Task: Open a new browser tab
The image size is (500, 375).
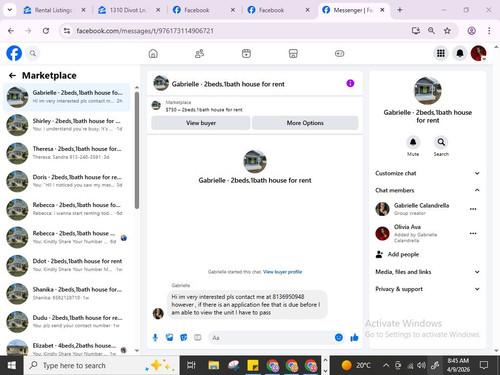Action: [400, 10]
